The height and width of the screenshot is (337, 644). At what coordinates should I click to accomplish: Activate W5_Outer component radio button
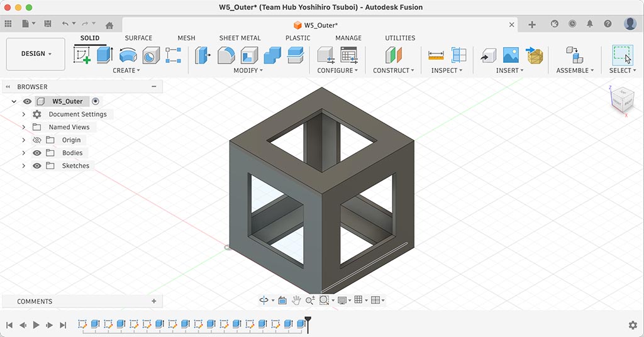(x=96, y=101)
